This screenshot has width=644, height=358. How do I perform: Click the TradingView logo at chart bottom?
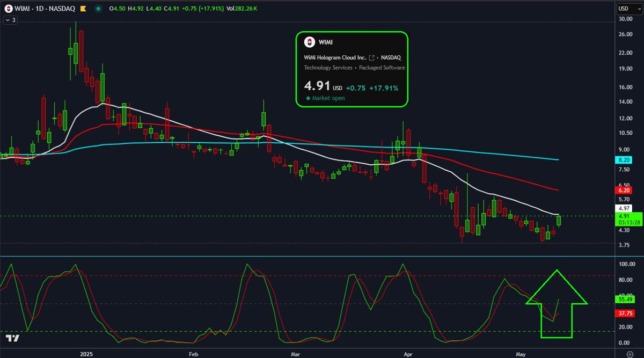(x=13, y=338)
